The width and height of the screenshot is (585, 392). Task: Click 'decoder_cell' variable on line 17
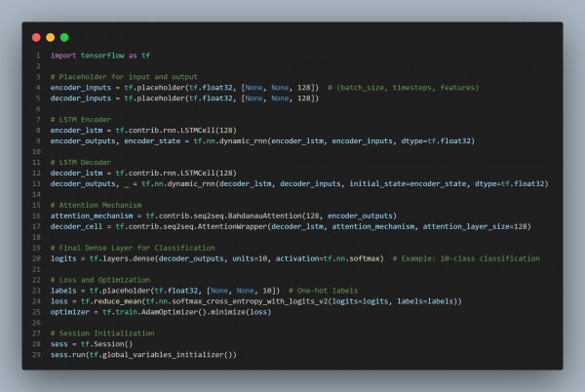point(76,227)
